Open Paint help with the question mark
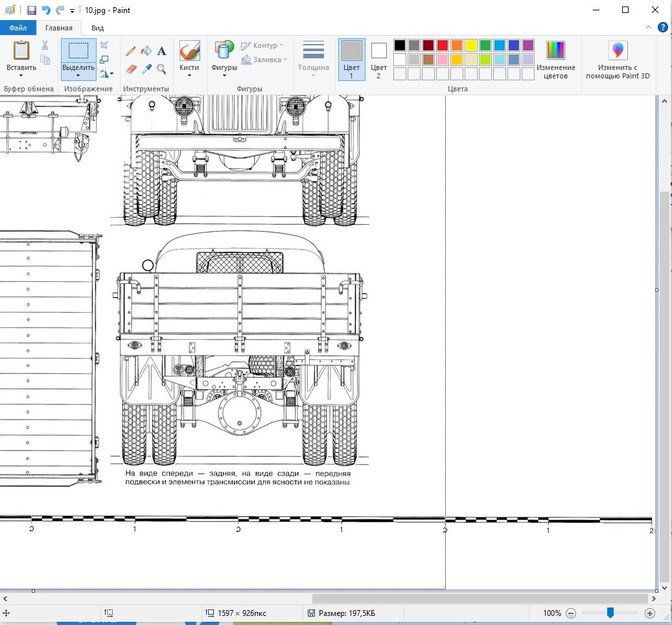The height and width of the screenshot is (625, 672). pos(662,28)
